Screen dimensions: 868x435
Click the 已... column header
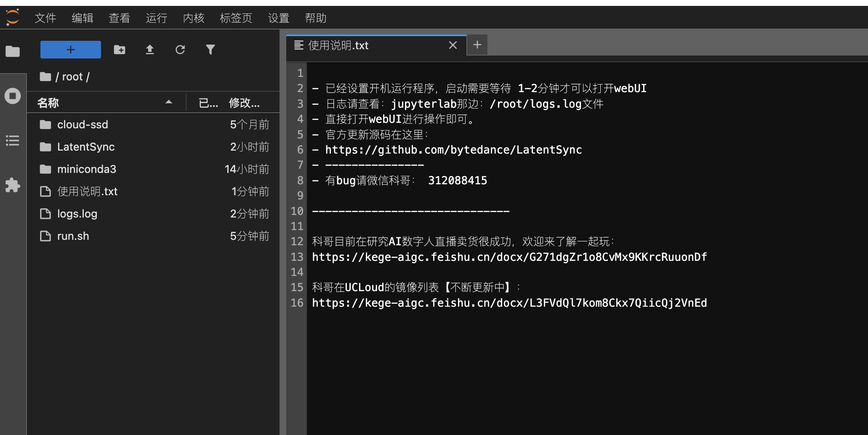coord(208,103)
